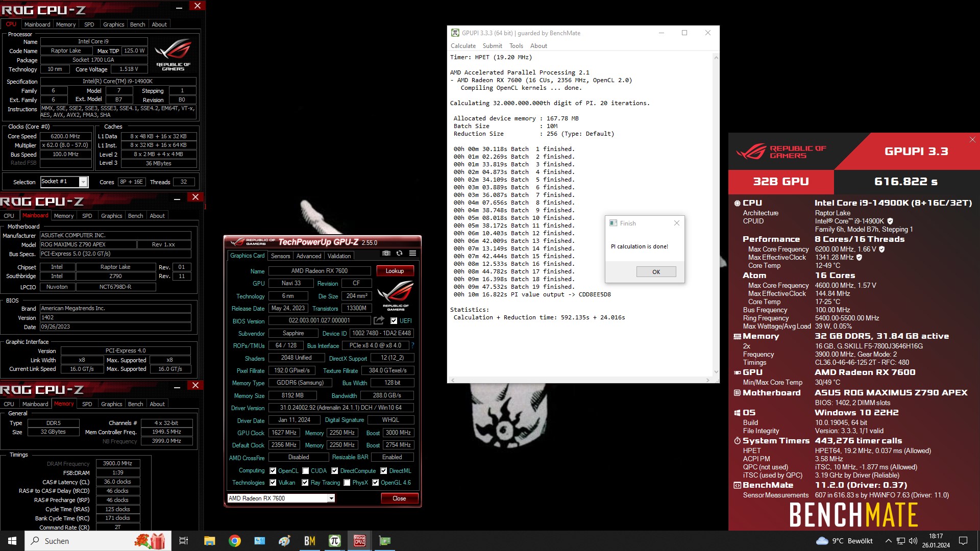Open File Explorer from the taskbar
The width and height of the screenshot is (980, 551).
point(209,541)
